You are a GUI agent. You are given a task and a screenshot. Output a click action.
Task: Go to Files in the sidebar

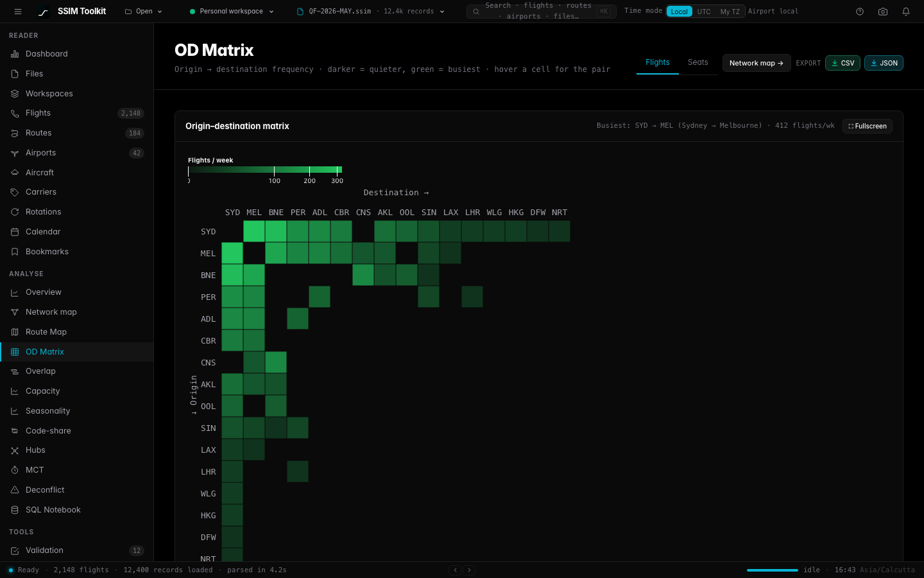click(76, 74)
